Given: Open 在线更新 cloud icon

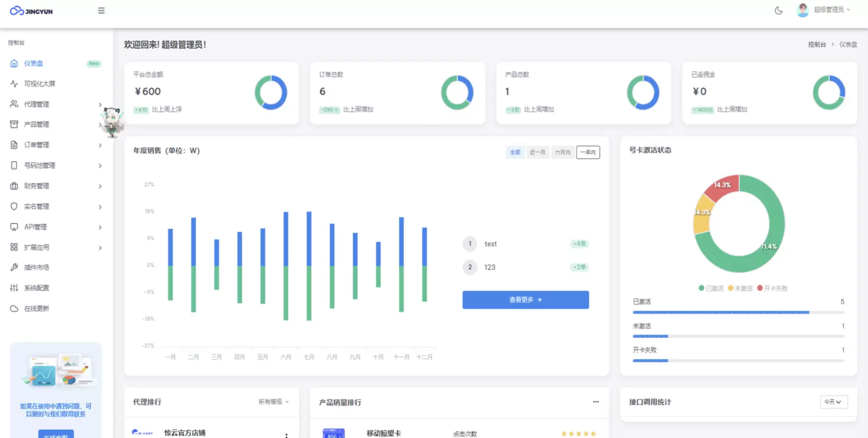Looking at the screenshot, I should pos(14,309).
